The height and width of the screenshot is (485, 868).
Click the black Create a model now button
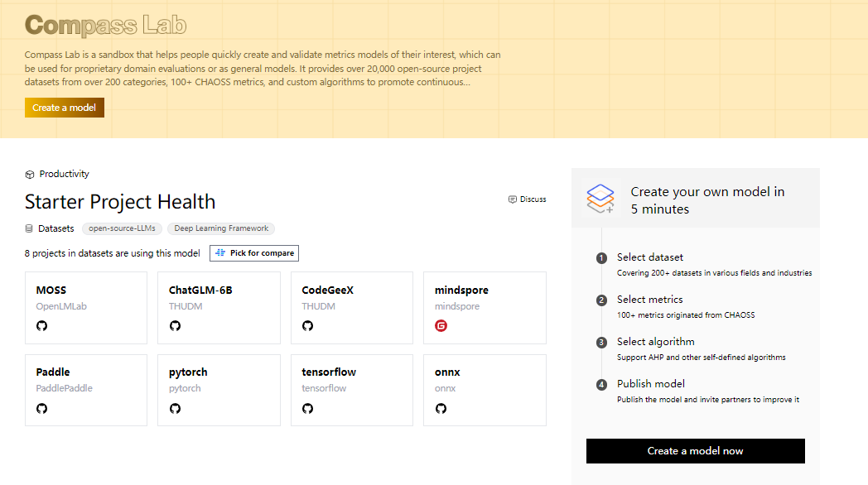tap(695, 451)
